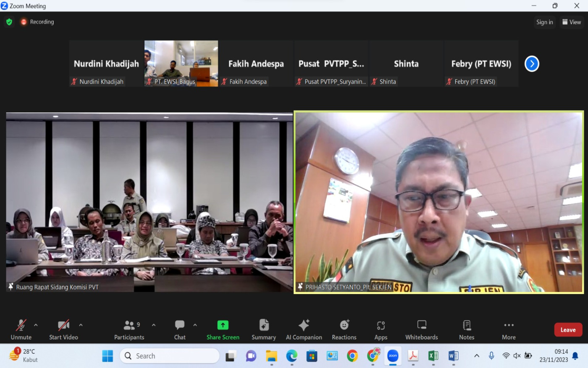
Task: Open the Participants list
Action: coord(129,329)
